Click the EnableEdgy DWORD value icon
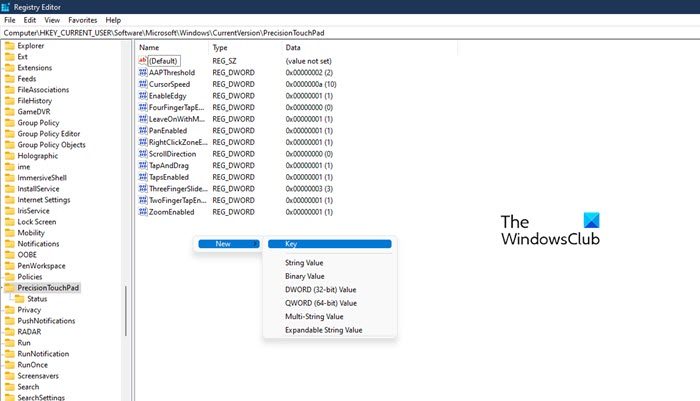The height and width of the screenshot is (401, 700). [143, 96]
